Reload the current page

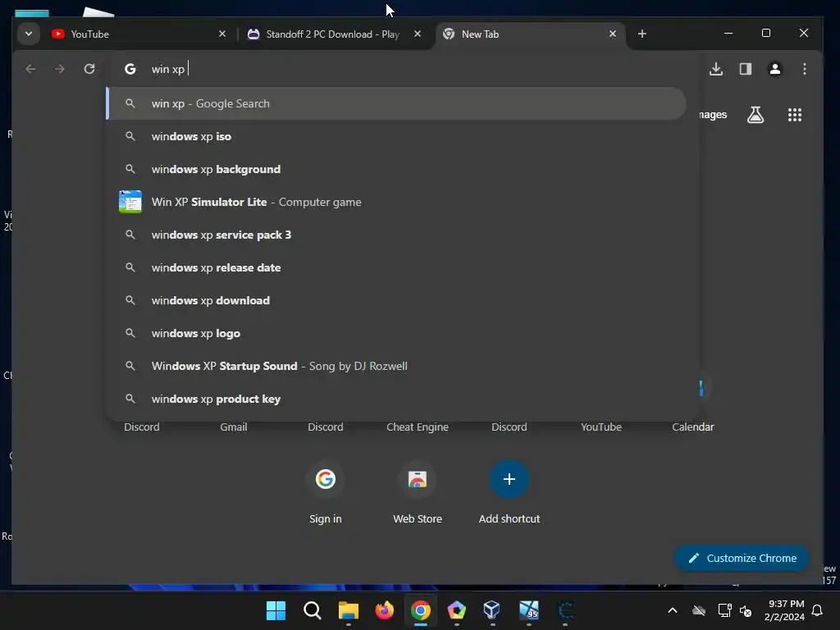click(x=89, y=69)
